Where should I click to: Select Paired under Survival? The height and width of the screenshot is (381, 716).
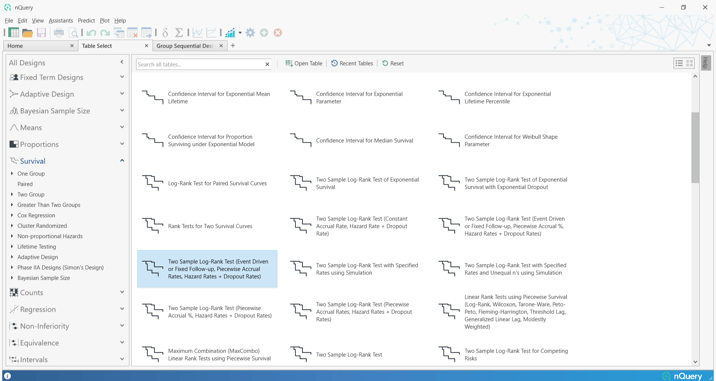click(25, 184)
